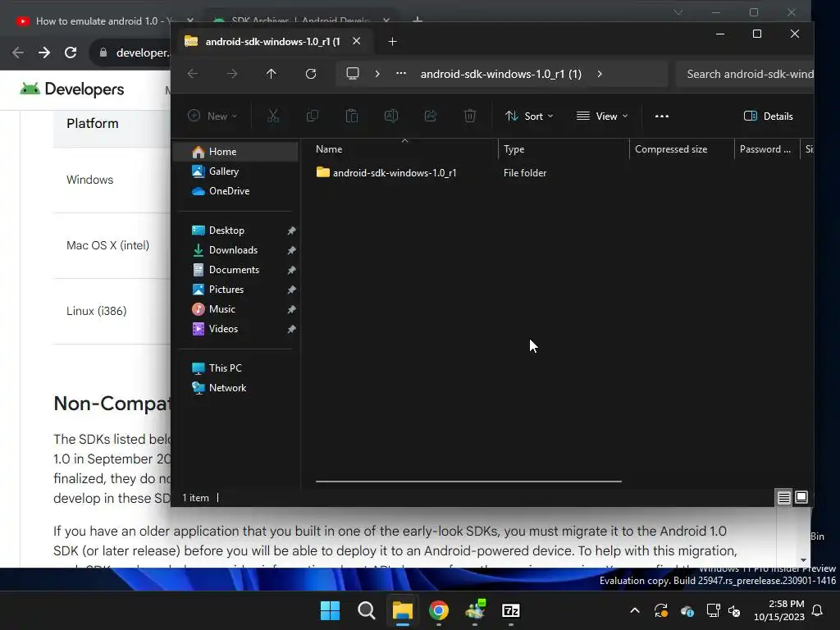Show hidden system tray icons
The height and width of the screenshot is (630, 840).
click(x=635, y=610)
